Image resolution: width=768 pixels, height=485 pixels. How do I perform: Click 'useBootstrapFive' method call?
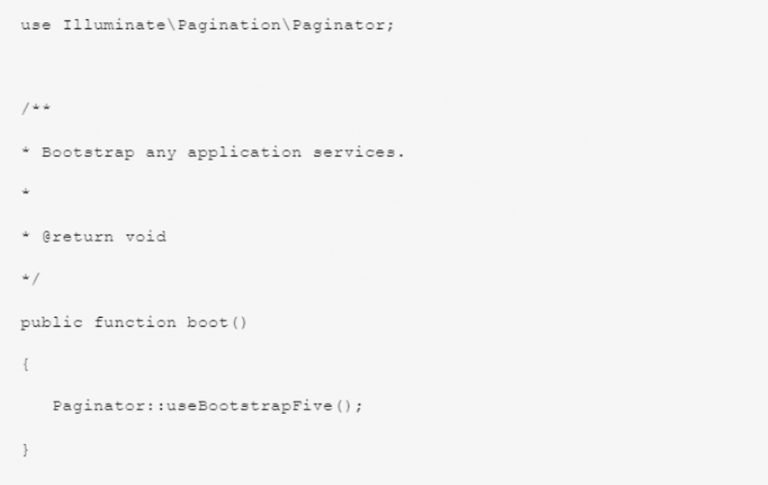pyautogui.click(x=250, y=407)
